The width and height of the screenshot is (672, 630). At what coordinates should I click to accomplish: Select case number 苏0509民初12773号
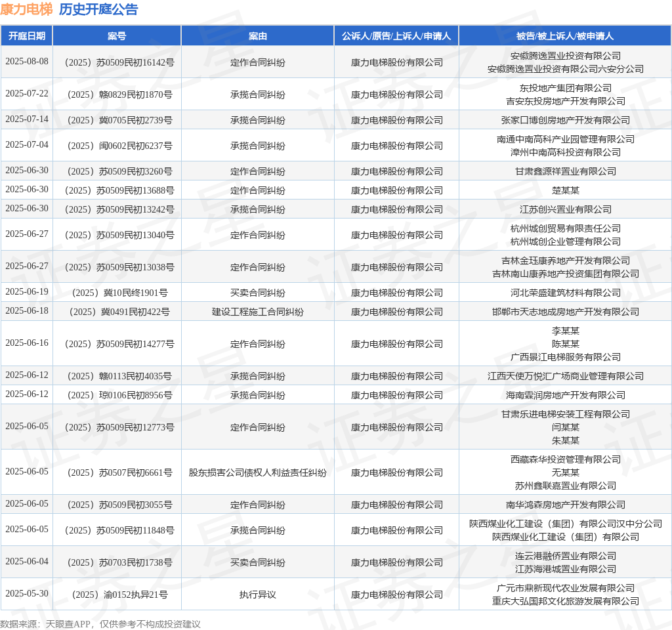point(119,428)
